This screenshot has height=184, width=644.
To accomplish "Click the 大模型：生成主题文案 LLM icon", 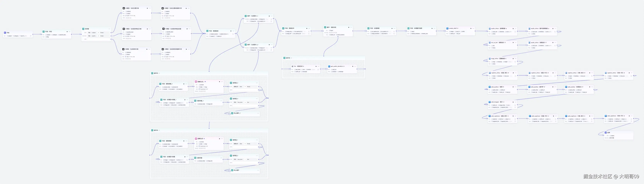I will point(124,8).
